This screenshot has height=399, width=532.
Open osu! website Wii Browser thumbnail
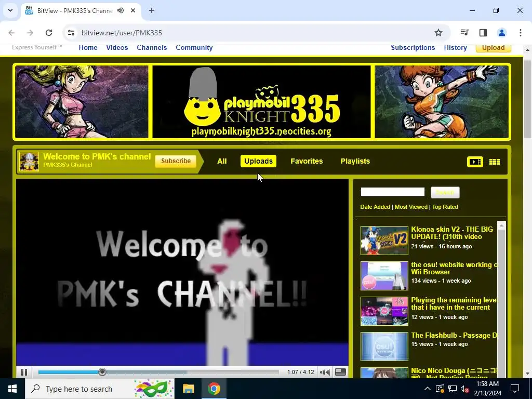pos(384,276)
